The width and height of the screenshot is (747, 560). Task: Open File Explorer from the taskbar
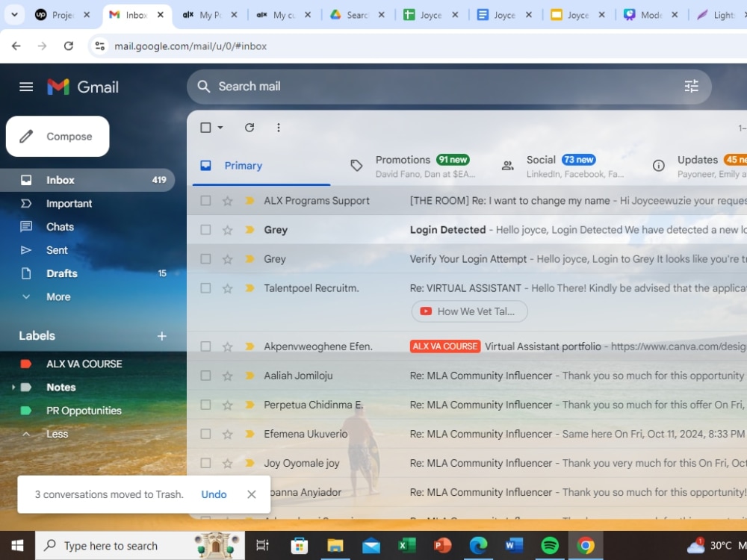click(335, 545)
